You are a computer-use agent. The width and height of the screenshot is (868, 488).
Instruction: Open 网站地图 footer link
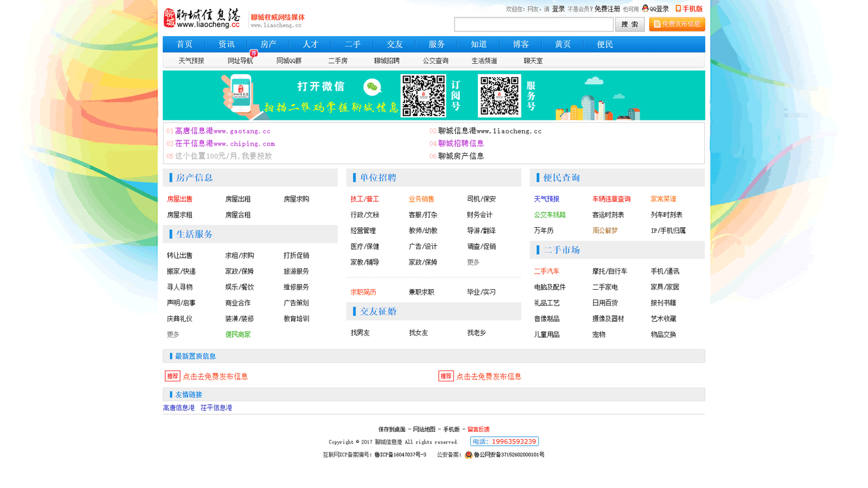click(424, 430)
